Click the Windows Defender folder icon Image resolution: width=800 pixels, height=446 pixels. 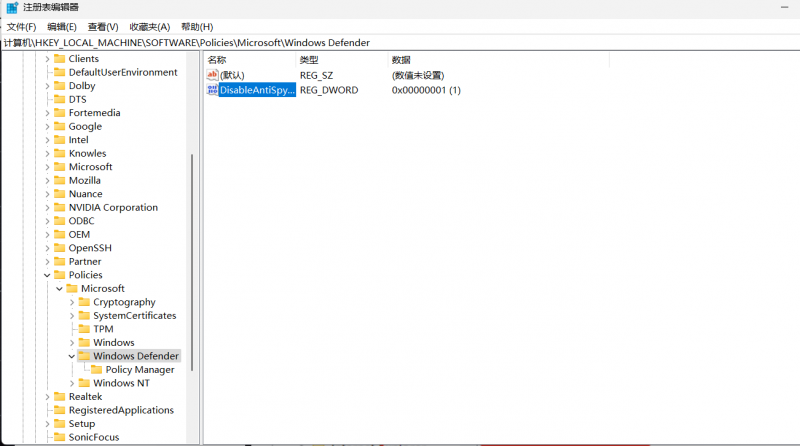pyautogui.click(x=84, y=356)
